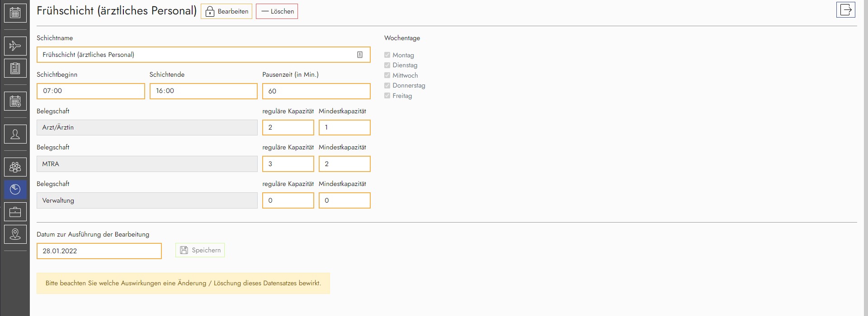Click the Speichern button
868x316 pixels.
tap(200, 250)
